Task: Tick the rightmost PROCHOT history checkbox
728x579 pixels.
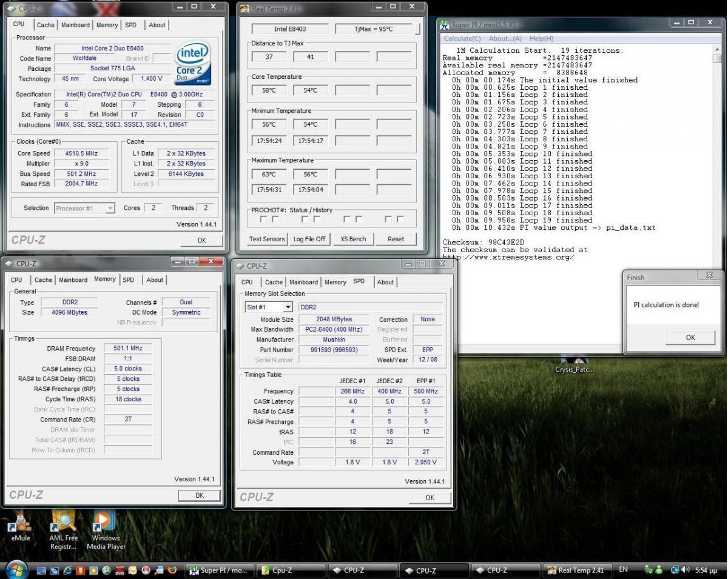Action: 400,219
